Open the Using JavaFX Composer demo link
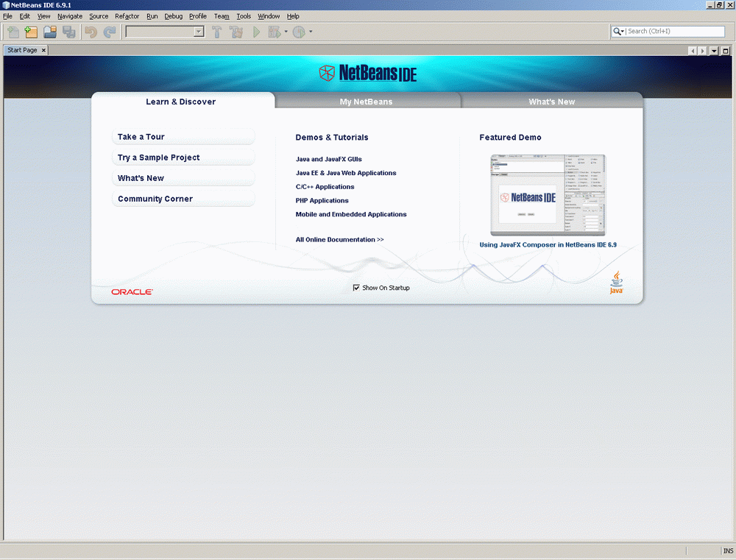The width and height of the screenshot is (736, 560). click(548, 244)
